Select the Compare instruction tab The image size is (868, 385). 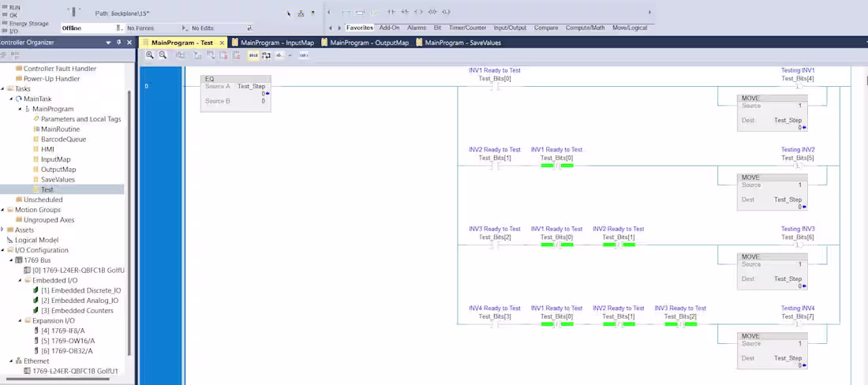(546, 28)
